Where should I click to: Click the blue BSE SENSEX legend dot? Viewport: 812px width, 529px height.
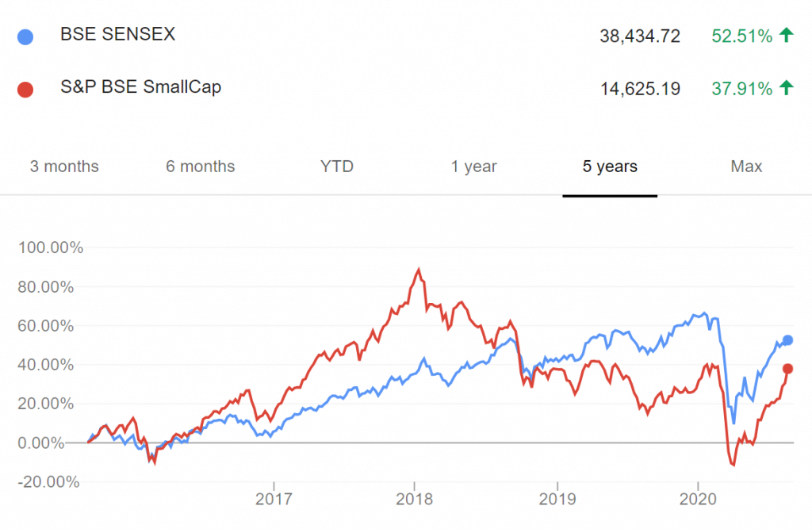coord(25,36)
